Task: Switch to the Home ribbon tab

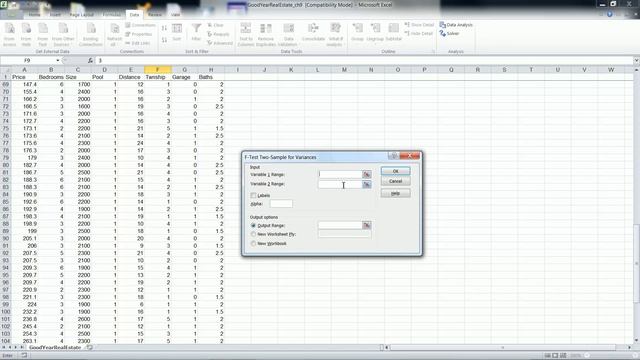Action: point(34,15)
